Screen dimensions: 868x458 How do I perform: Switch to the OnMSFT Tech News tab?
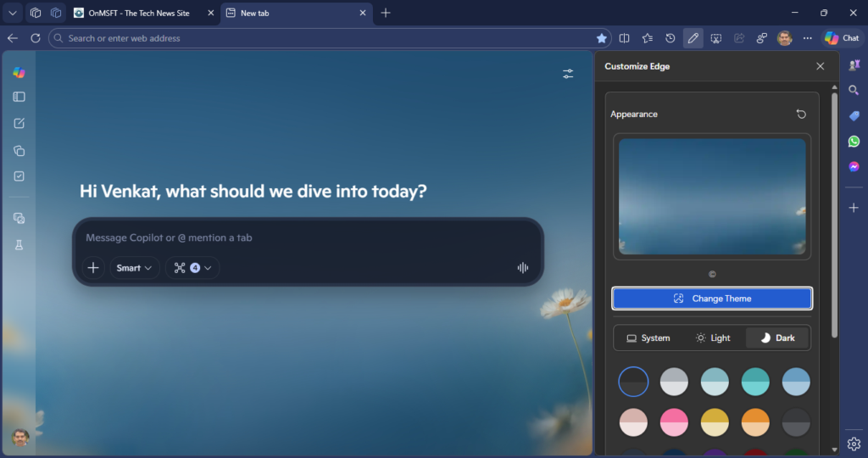(140, 13)
